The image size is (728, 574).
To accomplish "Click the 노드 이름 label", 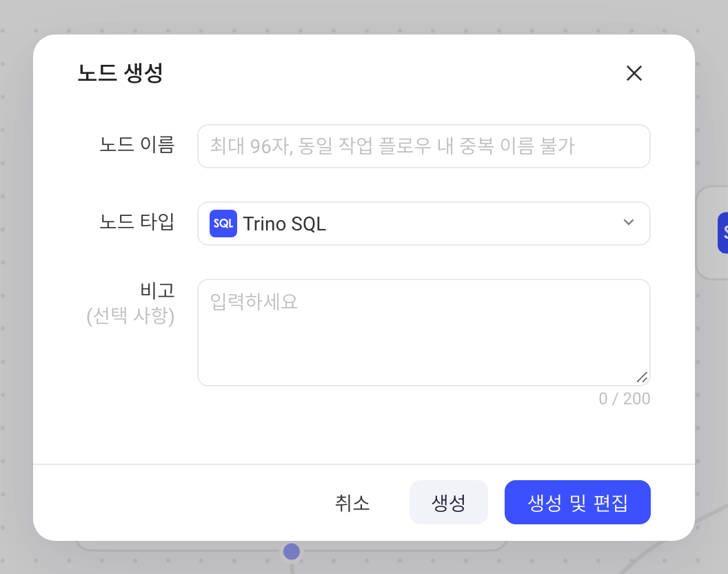I will [137, 145].
